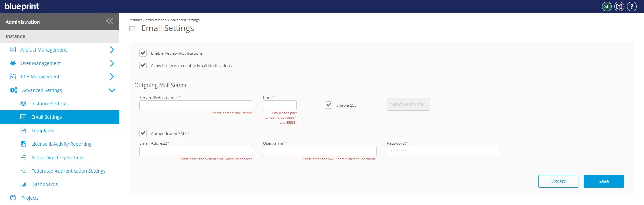This screenshot has width=644, height=205.
Task: Click the Discard button
Action: pos(558,181)
